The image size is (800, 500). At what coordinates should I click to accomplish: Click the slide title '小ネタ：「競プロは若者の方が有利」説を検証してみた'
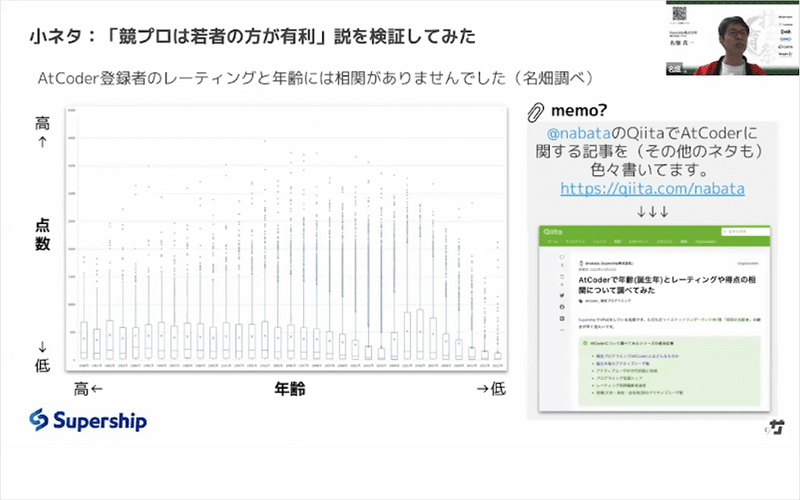253,36
